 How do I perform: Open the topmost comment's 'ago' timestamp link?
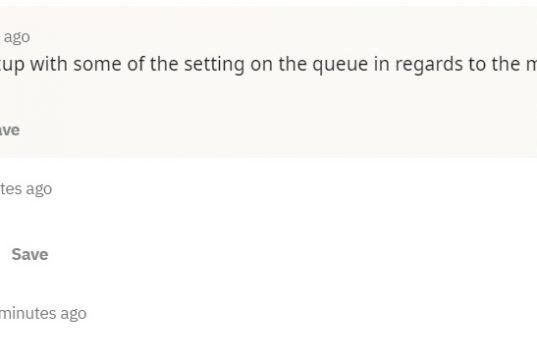[15, 37]
